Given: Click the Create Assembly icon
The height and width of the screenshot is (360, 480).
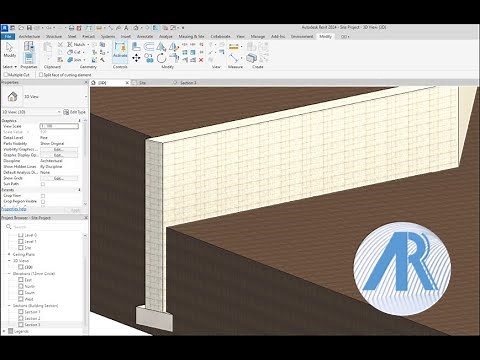Looking at the screenshot, I should click(252, 58).
